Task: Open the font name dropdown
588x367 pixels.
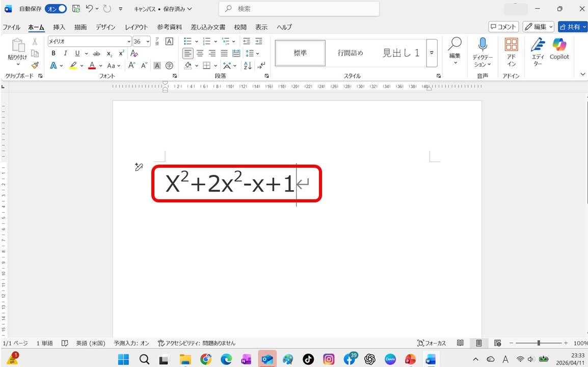Action: pyautogui.click(x=128, y=41)
